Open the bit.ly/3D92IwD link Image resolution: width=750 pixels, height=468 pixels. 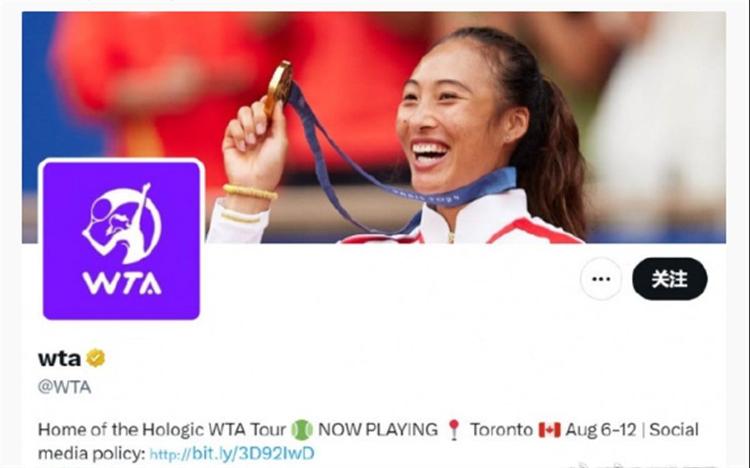pos(232,453)
